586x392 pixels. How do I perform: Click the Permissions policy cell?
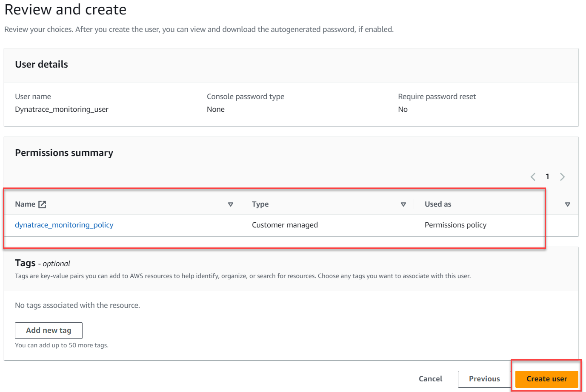click(455, 225)
